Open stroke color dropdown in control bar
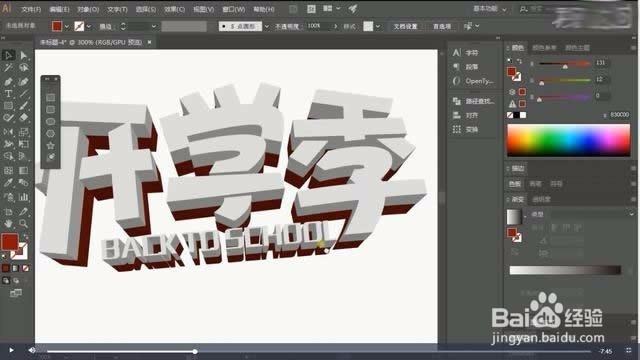640x360 pixels. 89,27
